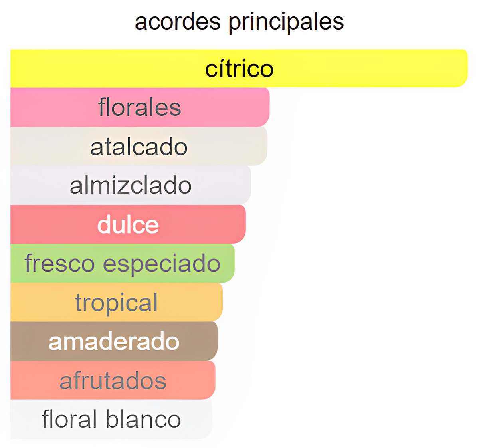Click the red dulce accord bar

tap(128, 224)
